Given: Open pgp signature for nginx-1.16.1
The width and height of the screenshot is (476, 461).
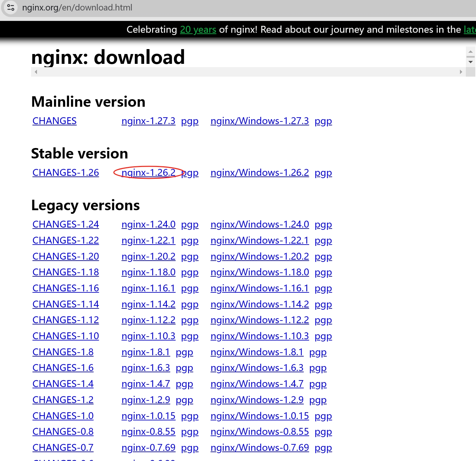Looking at the screenshot, I should pos(190,289).
